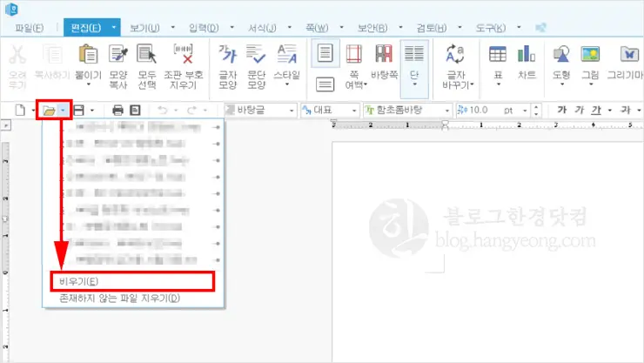644x363 pixels.
Task: Expand the New Document dropdown arrow
Action: tap(33, 111)
